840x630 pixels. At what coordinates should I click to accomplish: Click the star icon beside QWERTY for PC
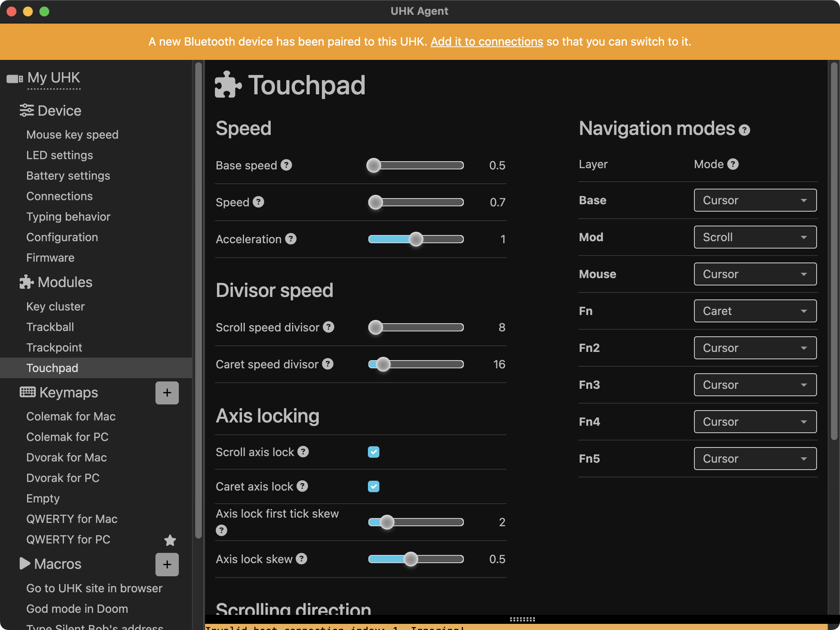(170, 540)
